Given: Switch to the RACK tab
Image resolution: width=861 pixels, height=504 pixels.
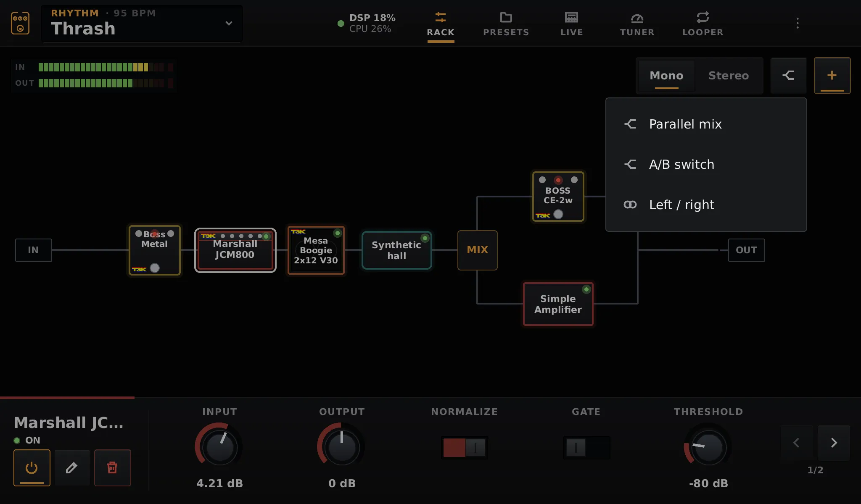Looking at the screenshot, I should click(x=441, y=24).
